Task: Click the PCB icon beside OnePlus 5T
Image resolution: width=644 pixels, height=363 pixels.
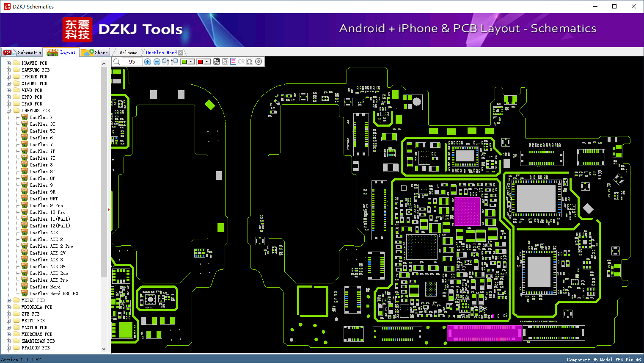Action: pyautogui.click(x=25, y=131)
